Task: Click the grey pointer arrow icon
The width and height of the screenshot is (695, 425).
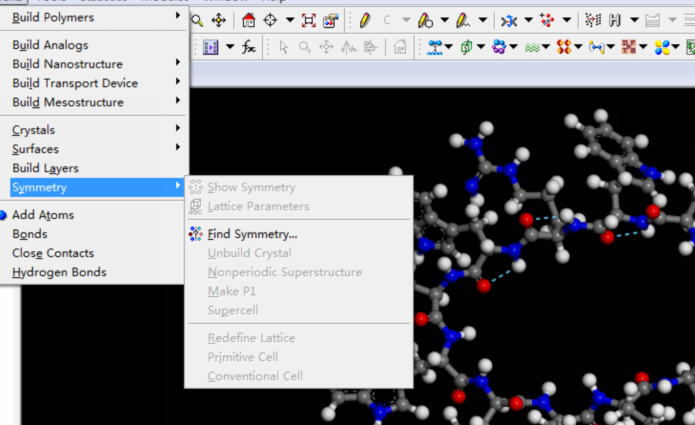Action: coord(284,47)
